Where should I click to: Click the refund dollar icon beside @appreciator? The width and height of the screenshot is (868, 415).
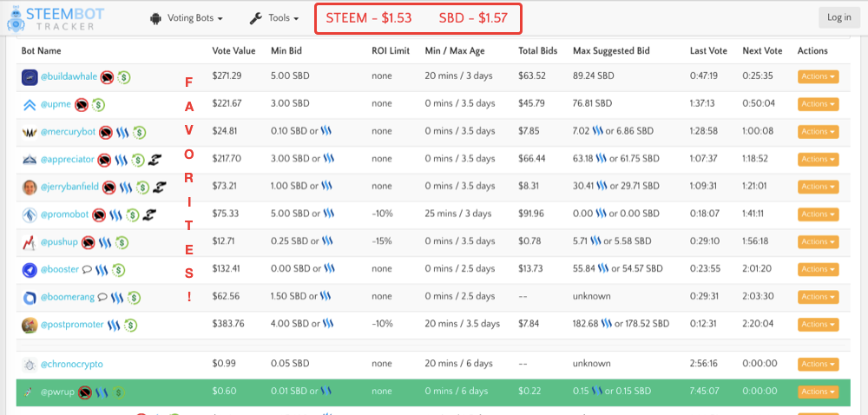pyautogui.click(x=139, y=161)
